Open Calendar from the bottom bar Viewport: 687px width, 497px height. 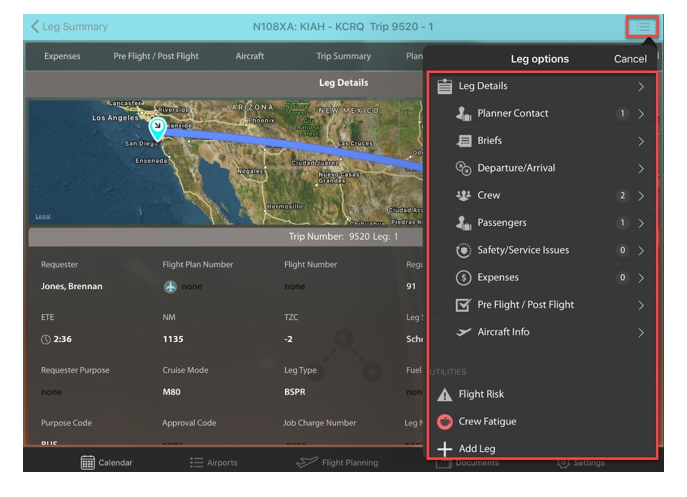coord(106,463)
